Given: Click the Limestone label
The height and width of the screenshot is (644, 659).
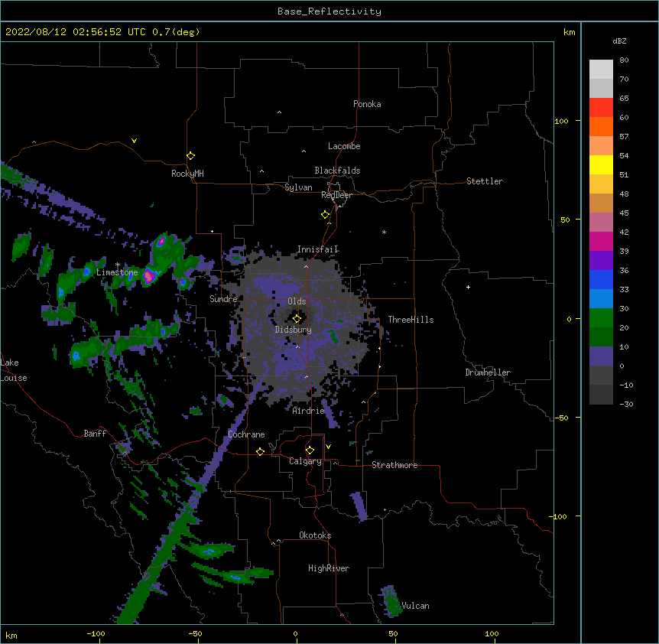Looking at the screenshot, I should pyautogui.click(x=117, y=272).
